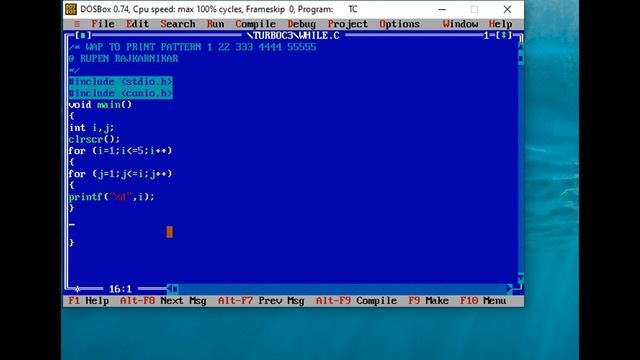
Task: Click the horizontal scrollbar left arrow
Action: pos(169,289)
